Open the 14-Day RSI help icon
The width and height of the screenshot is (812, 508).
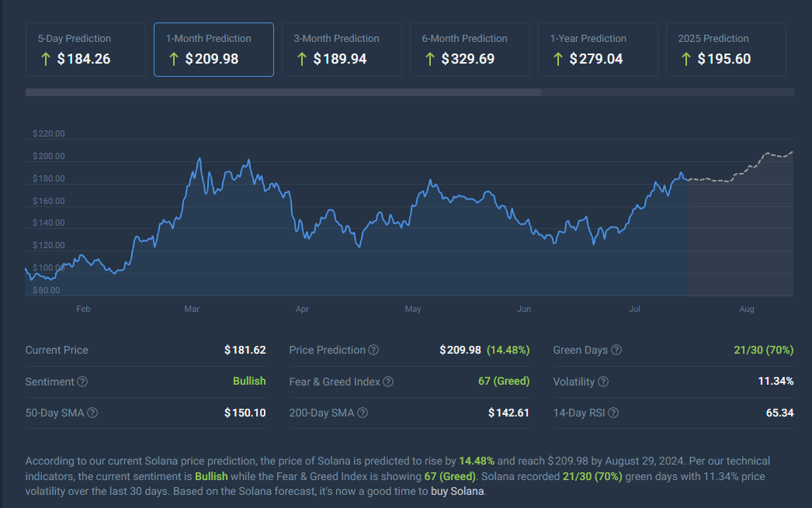tap(613, 413)
